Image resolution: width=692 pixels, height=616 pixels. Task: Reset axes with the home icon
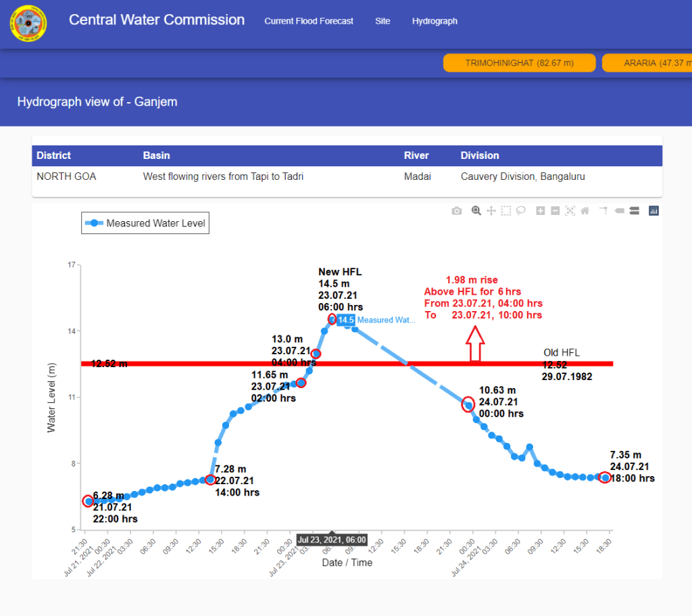pyautogui.click(x=585, y=211)
